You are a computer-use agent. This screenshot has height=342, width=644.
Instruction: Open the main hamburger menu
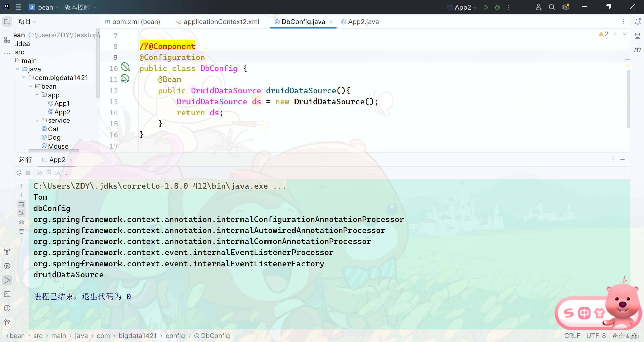[18, 7]
